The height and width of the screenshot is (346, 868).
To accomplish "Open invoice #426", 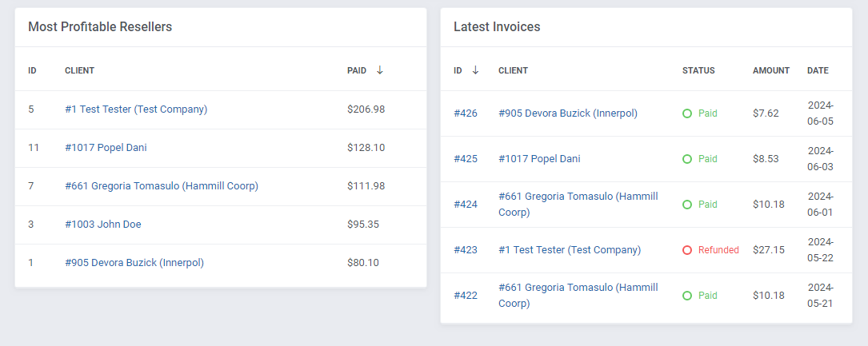I will click(x=466, y=113).
